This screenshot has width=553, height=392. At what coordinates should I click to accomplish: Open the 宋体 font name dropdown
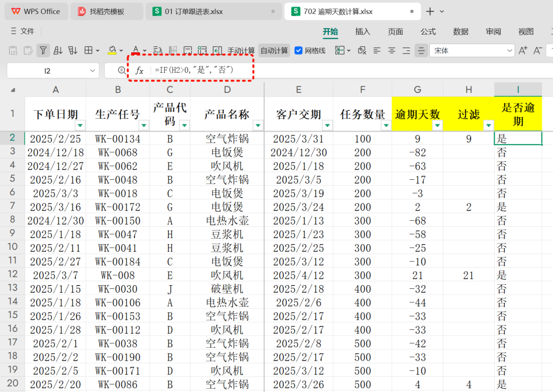pyautogui.click(x=509, y=51)
